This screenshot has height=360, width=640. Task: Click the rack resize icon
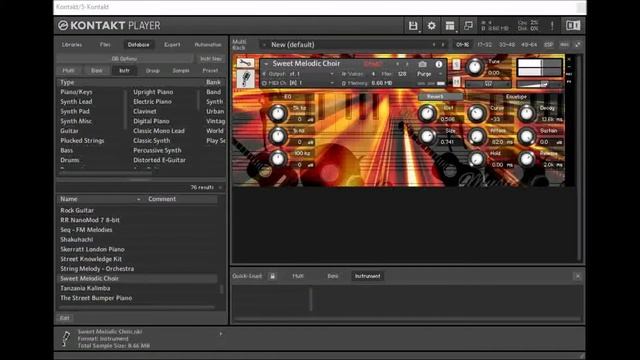578,44
